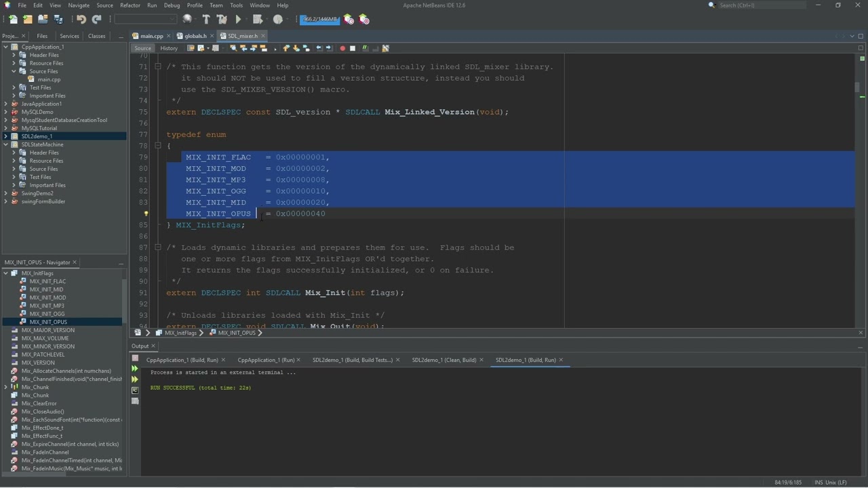
Task: Click the New Project toolbar icon
Action: point(28,20)
